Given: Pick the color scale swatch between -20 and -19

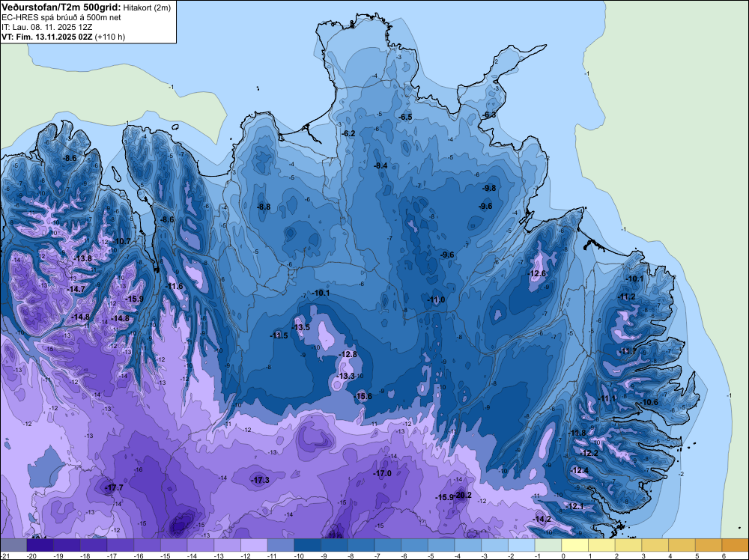Looking at the screenshot, I should [x=40, y=545].
